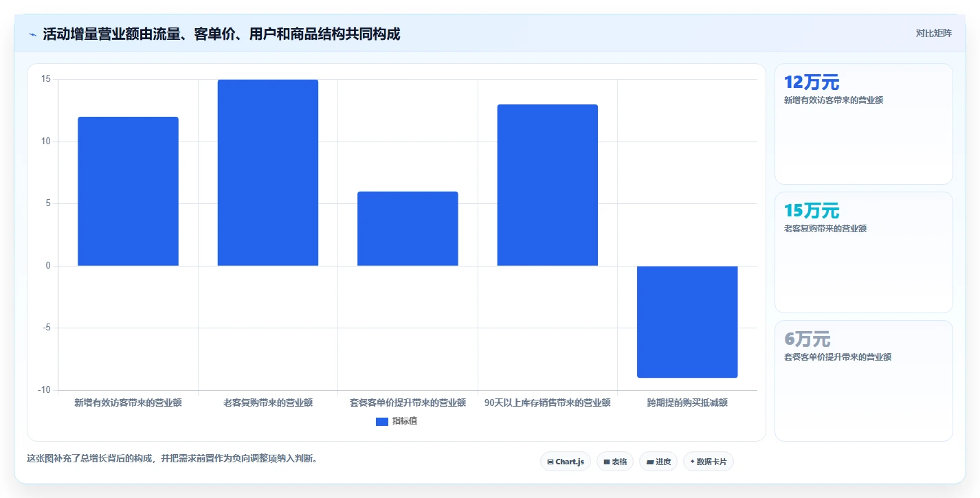The image size is (980, 498).
Task: Select the 表格 chip
Action: [615, 462]
